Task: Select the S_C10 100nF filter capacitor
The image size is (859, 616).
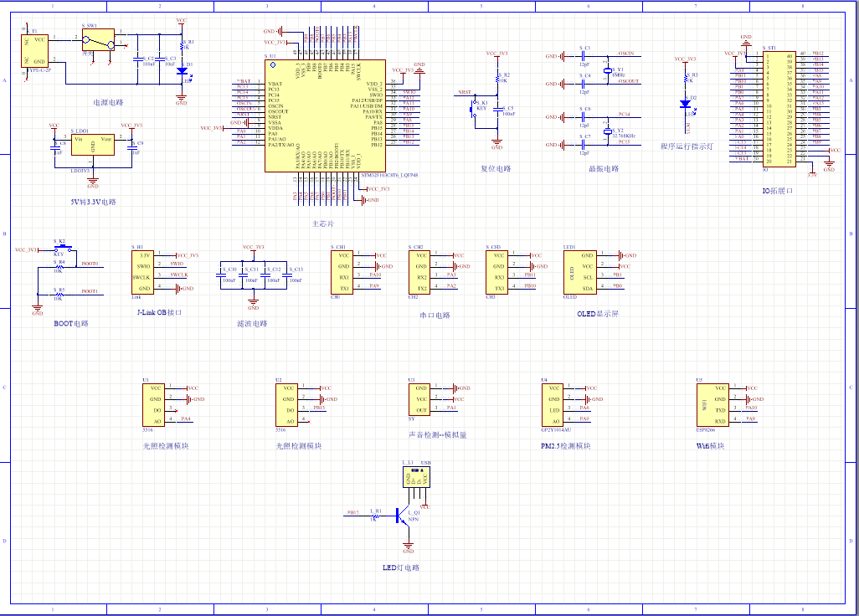Action: tap(220, 276)
